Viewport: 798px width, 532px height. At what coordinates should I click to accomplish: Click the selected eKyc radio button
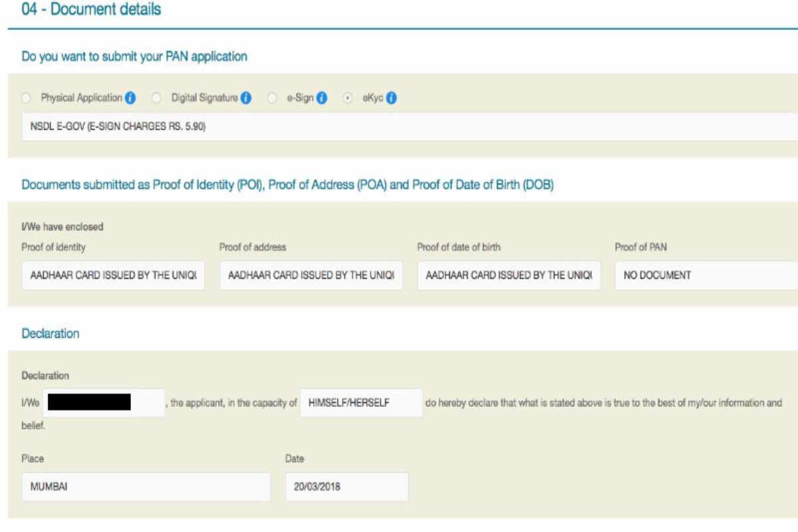click(x=347, y=97)
